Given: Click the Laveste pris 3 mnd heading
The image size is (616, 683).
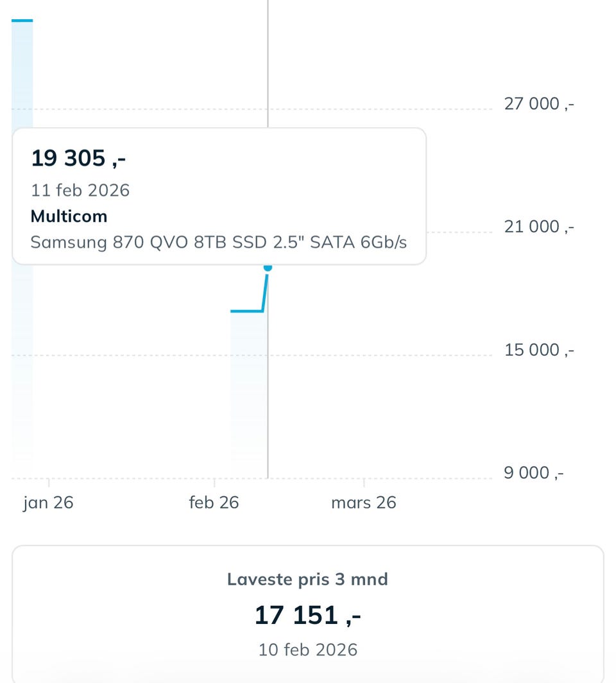Looking at the screenshot, I should pos(307,579).
